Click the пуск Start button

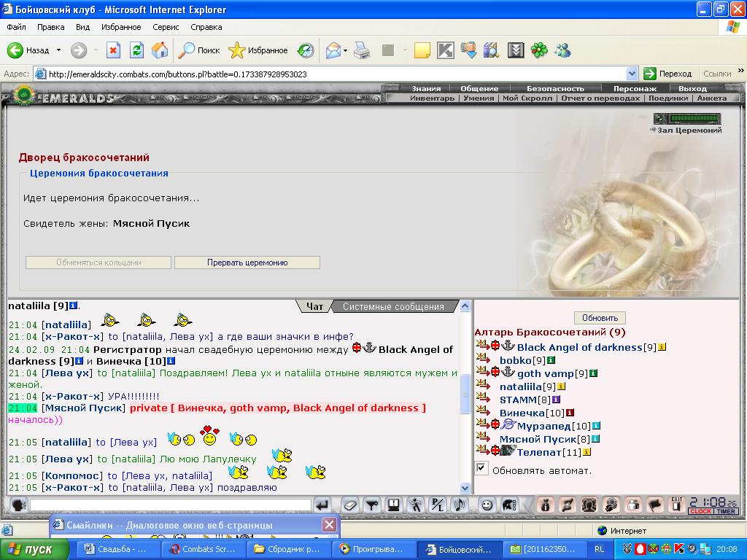pyautogui.click(x=34, y=549)
